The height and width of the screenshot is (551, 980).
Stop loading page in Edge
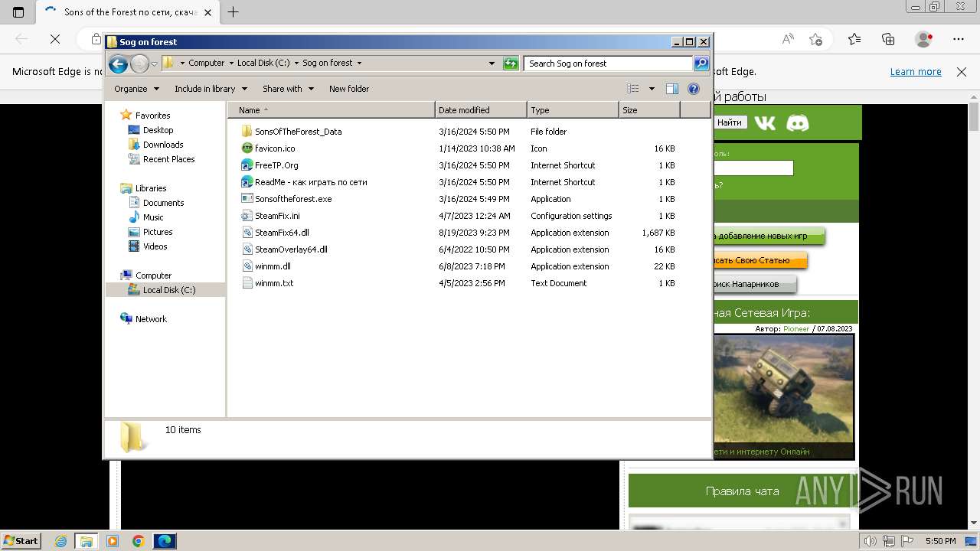pos(55,39)
